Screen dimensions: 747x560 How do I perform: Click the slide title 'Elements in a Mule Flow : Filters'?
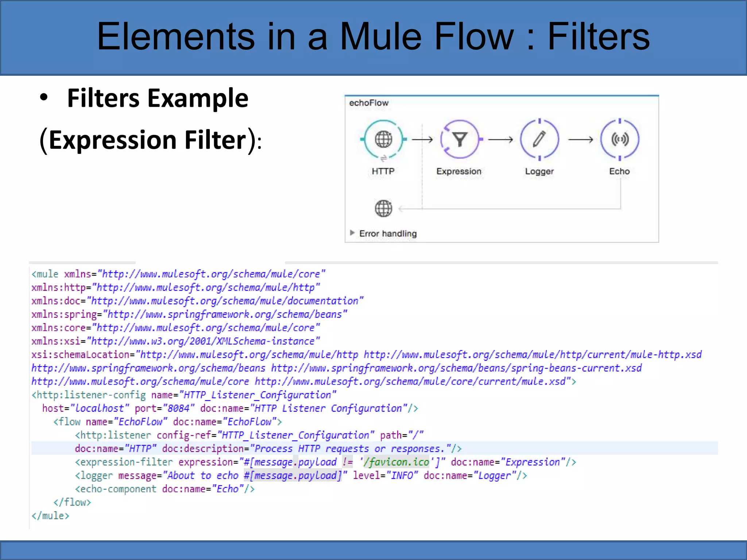(373, 36)
